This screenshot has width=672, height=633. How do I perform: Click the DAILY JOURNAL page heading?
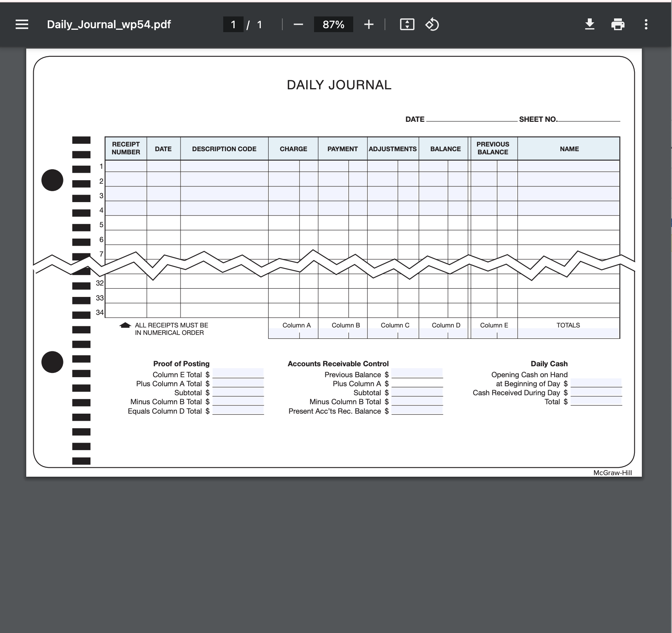coord(339,85)
